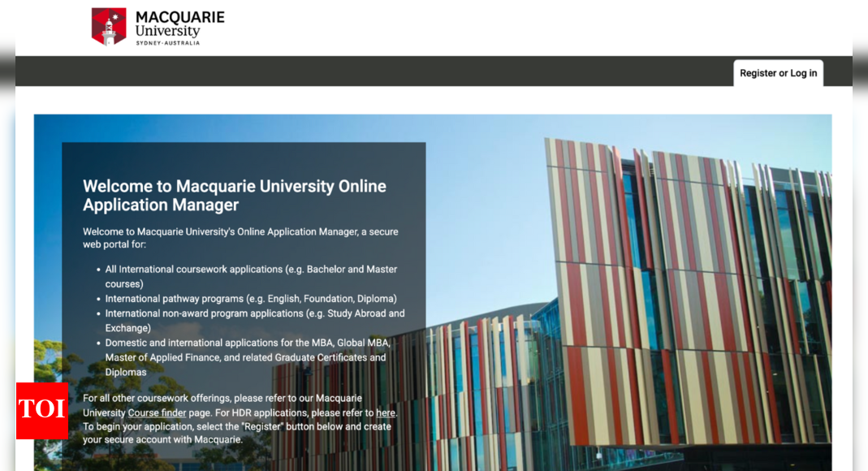Select the International pathway programs bullet
The height and width of the screenshot is (471, 868).
point(251,299)
